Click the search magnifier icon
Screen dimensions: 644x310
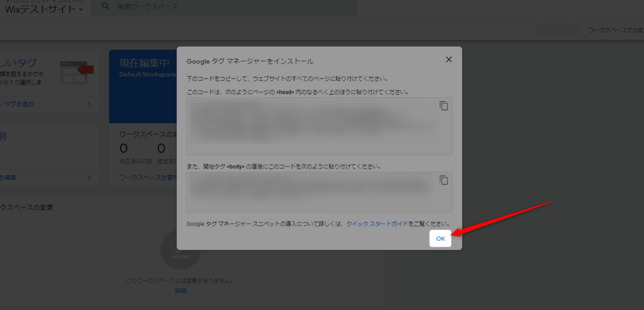pos(105,6)
